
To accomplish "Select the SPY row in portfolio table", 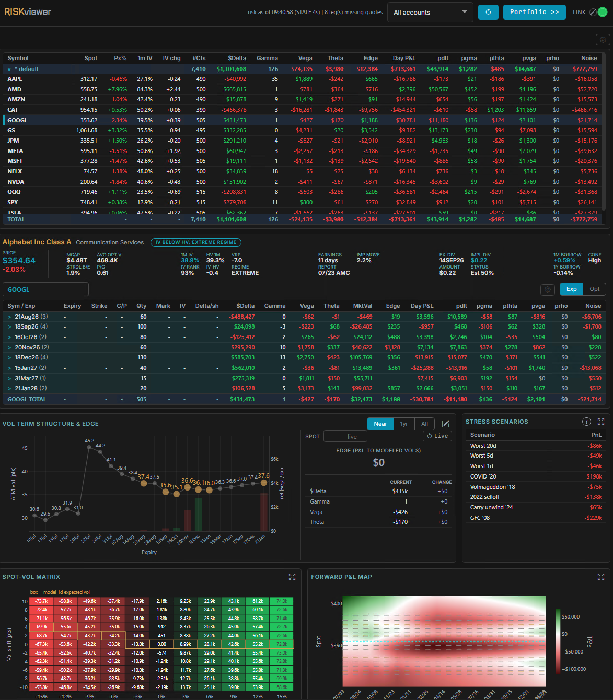I will pyautogui.click(x=302, y=202).
